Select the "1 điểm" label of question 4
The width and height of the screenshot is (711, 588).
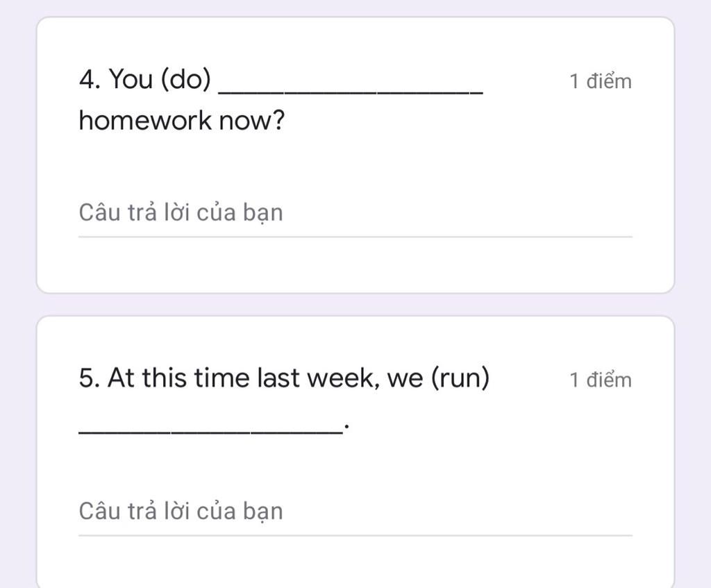click(601, 82)
